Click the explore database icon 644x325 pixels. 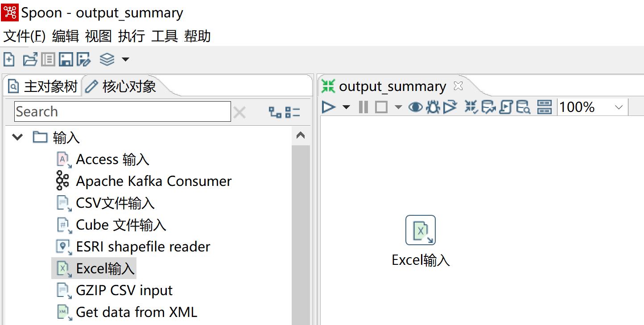(x=523, y=107)
